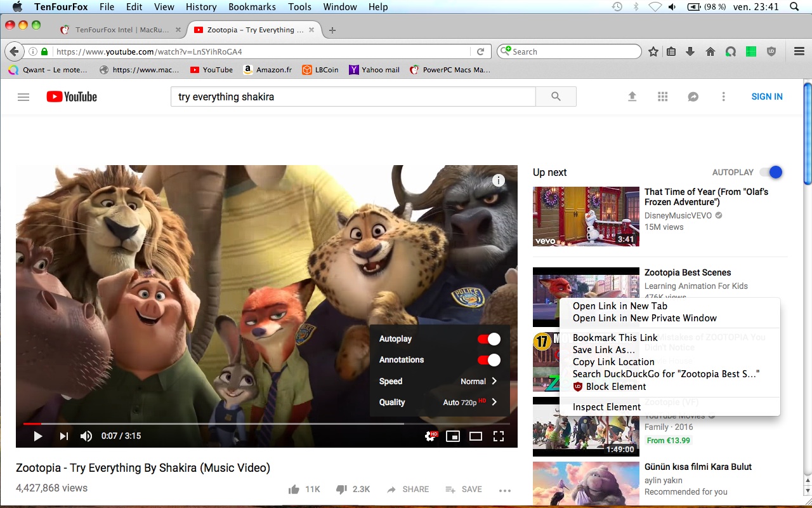Enable theater mode view

476,436
